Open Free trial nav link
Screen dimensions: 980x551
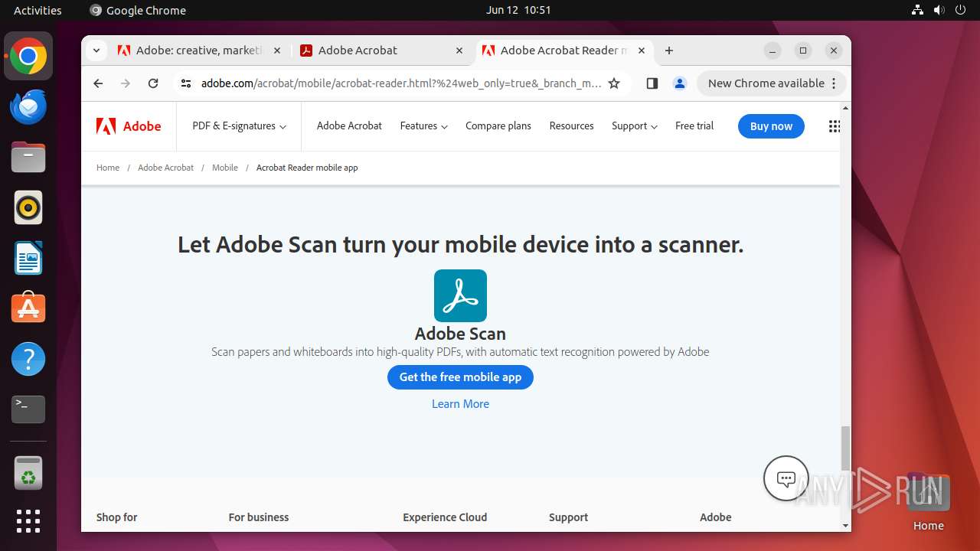click(694, 126)
